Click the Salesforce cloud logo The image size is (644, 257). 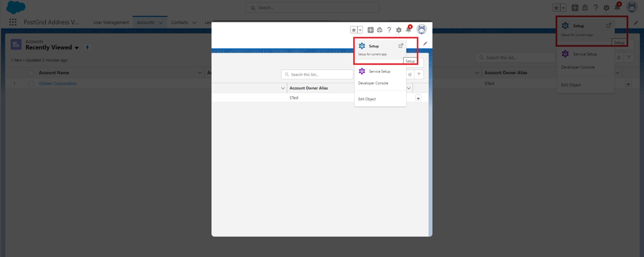coord(16,7)
